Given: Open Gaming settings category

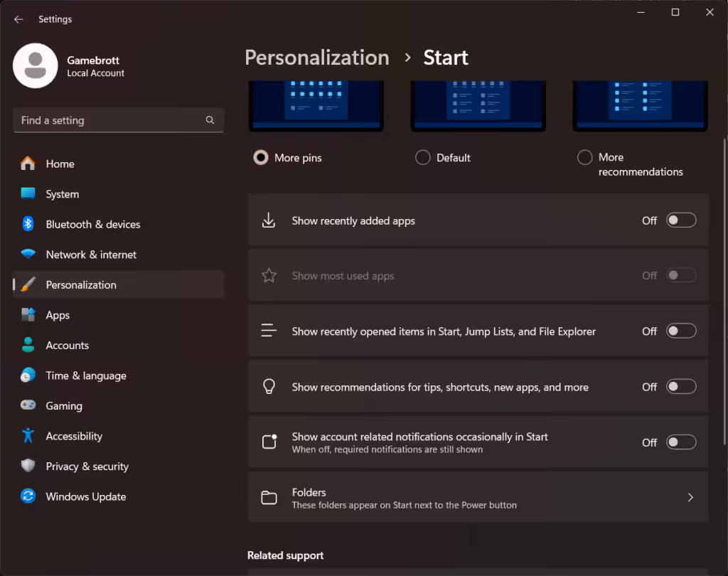Looking at the screenshot, I should tap(119, 405).
